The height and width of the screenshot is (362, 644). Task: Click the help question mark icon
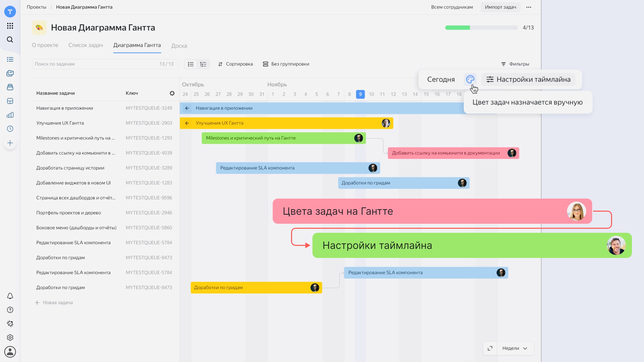click(x=10, y=310)
